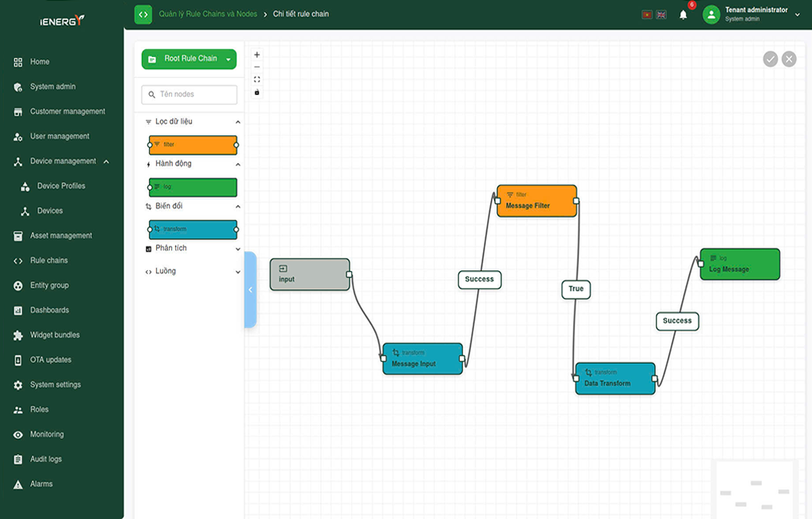The image size is (812, 519).
Task: Open Dashboards from the sidebar
Action: pyautogui.click(x=49, y=310)
